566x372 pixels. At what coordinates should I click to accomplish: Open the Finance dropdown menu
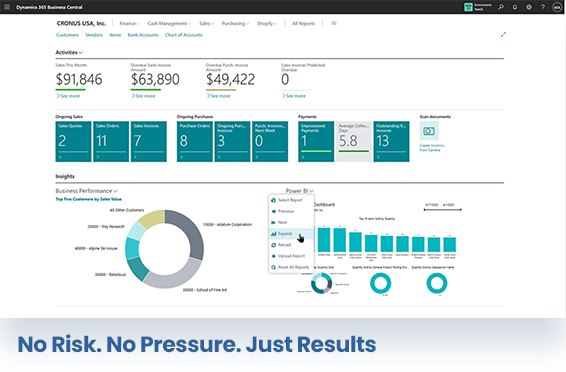point(130,23)
